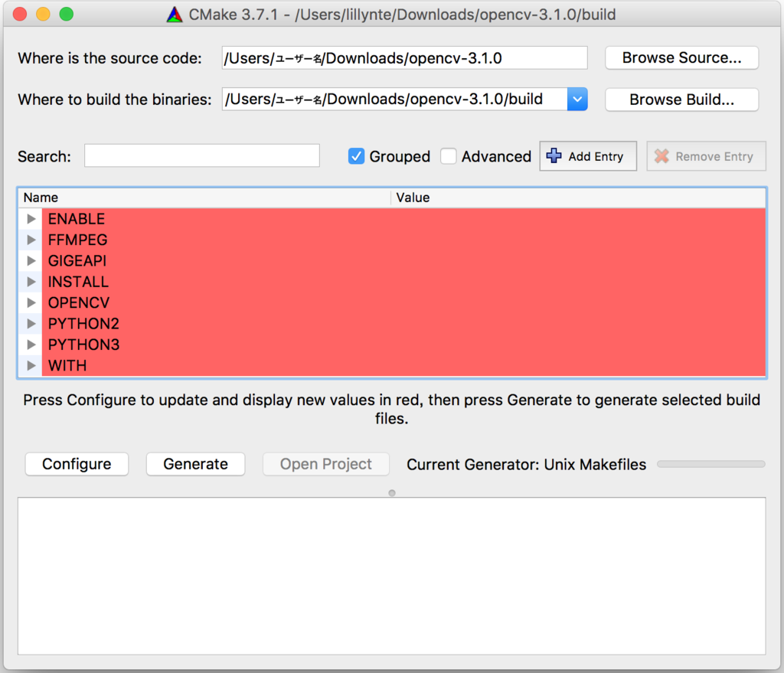Screen dimensions: 784x673
Task: Click the progress bar next to generator
Action: pos(711,465)
